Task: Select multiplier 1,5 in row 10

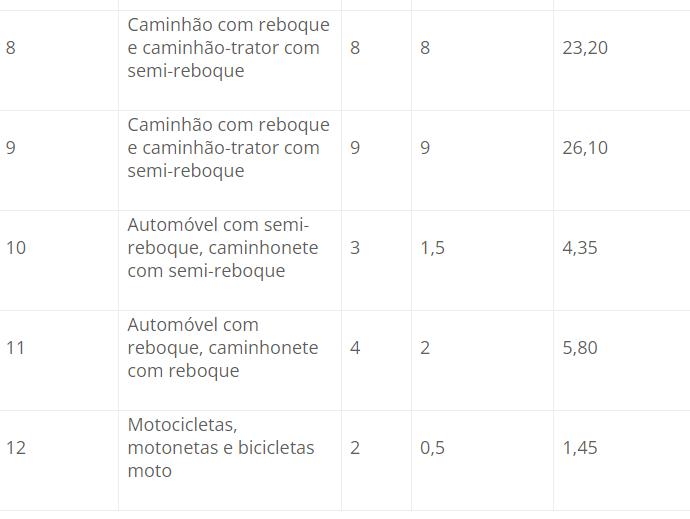Action: tap(432, 248)
